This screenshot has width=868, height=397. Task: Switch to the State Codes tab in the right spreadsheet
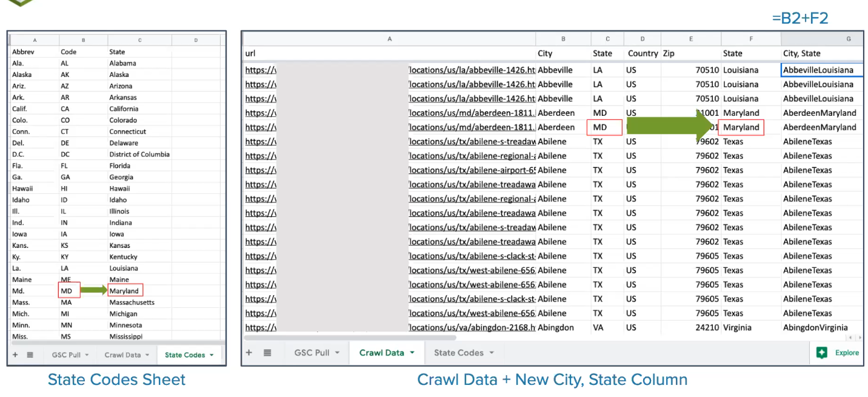click(x=458, y=353)
